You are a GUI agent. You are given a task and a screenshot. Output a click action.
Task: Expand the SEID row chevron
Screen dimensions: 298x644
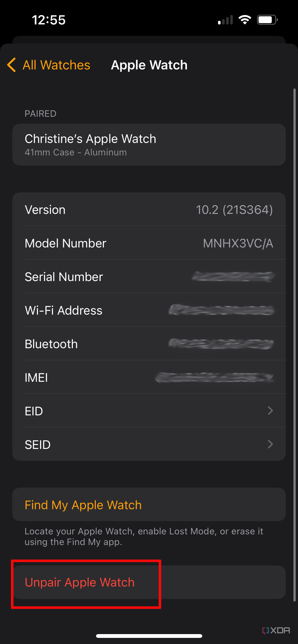270,444
